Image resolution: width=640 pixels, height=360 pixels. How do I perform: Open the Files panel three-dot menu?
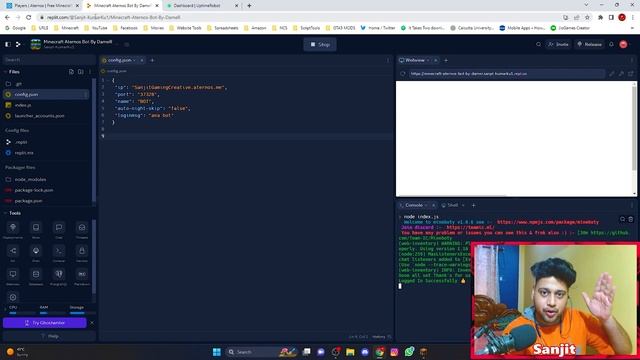tap(90, 72)
